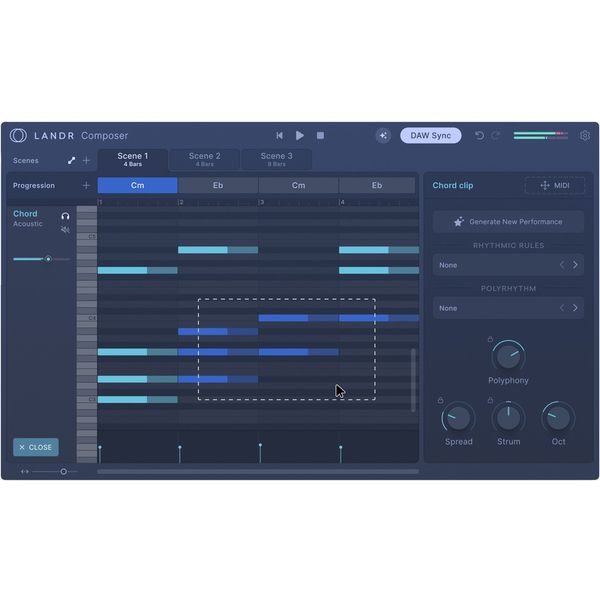This screenshot has width=600, height=600.
Task: Stop playback with the stop button
Action: tap(321, 135)
